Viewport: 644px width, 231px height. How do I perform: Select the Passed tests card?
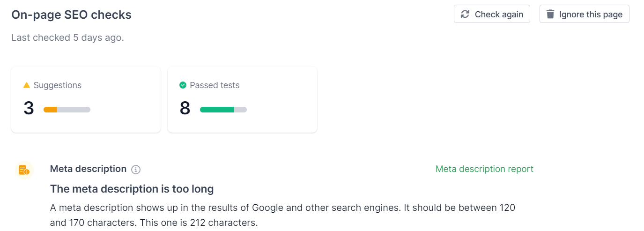coord(242,99)
